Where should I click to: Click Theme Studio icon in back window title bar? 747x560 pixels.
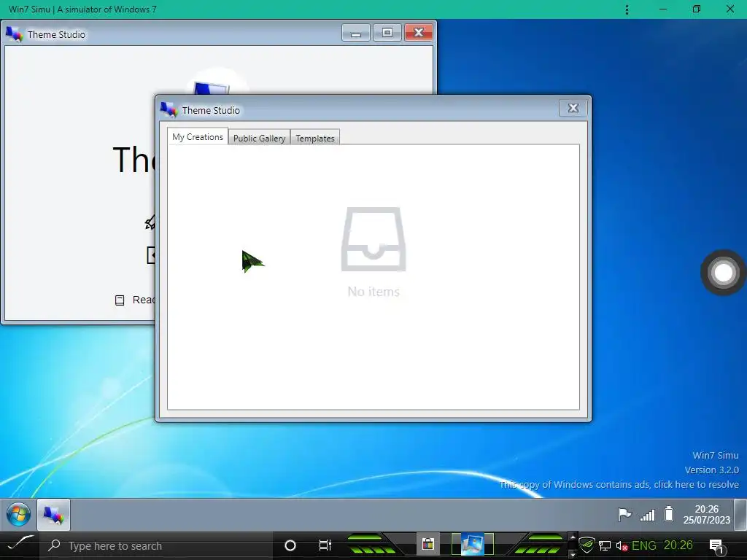(15, 34)
